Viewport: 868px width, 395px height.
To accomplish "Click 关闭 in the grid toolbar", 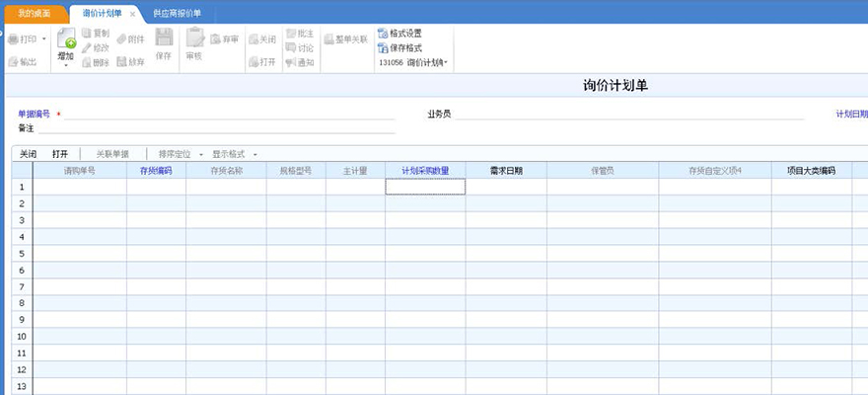I will [28, 154].
